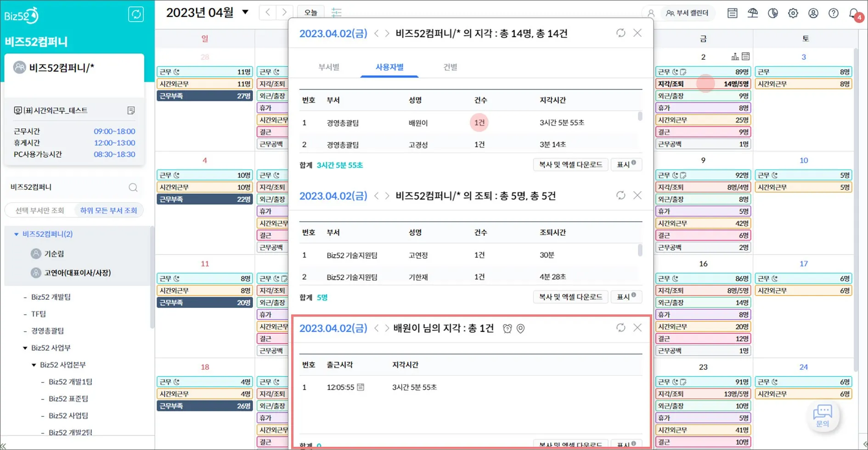
Task: Click the 오늘 button
Action: point(311,12)
